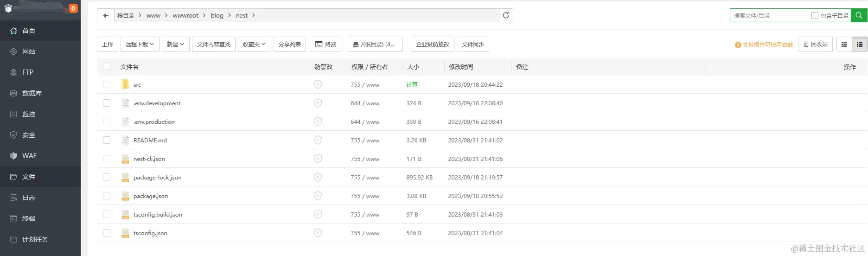Open the 新建 dropdown
This screenshot has width=868, height=256.
tap(176, 45)
